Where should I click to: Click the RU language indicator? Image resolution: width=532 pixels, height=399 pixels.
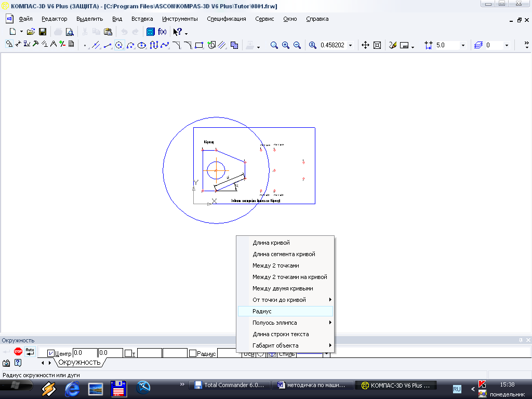[x=457, y=389]
